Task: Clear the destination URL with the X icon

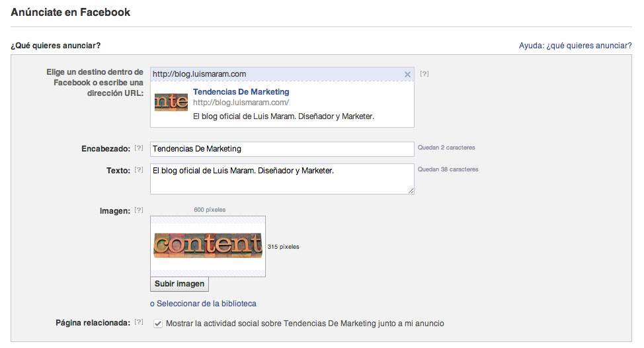Action: pos(407,74)
